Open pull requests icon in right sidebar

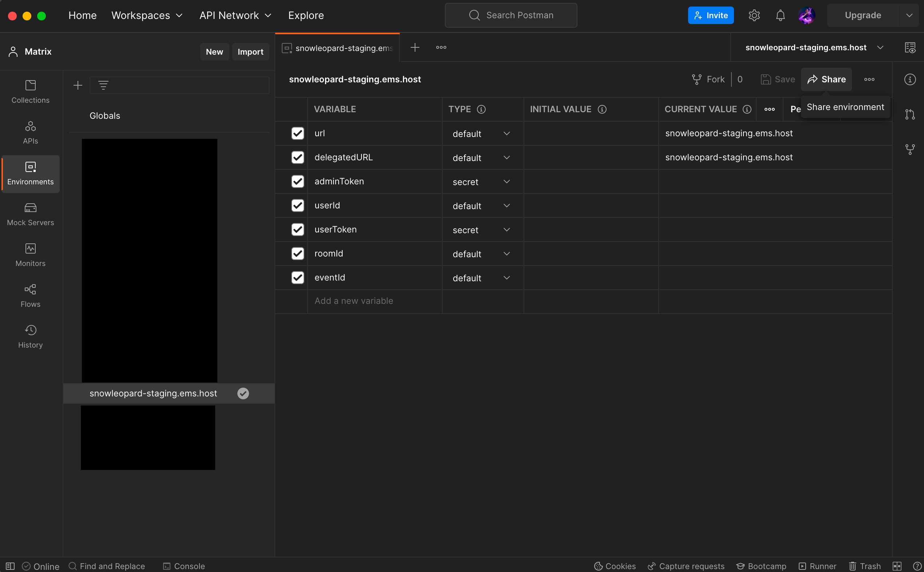click(910, 114)
